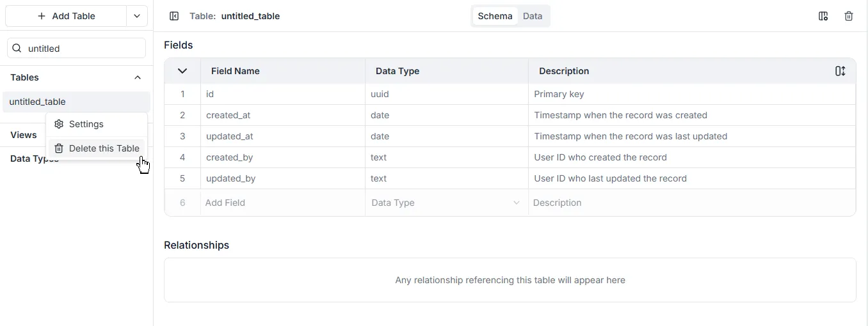Image resolution: width=868 pixels, height=326 pixels.
Task: Click the column reorder icon in header
Action: pyautogui.click(x=840, y=71)
